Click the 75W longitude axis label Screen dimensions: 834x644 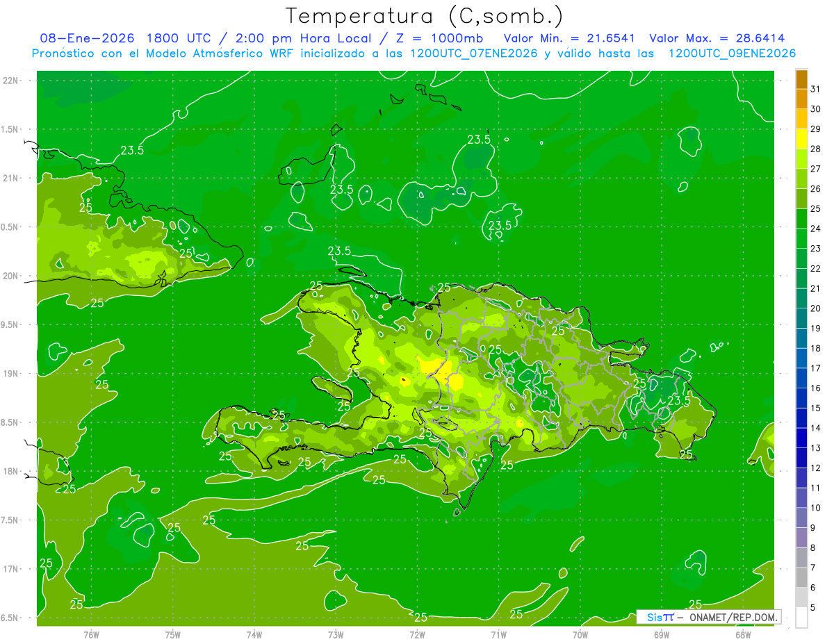tap(173, 634)
